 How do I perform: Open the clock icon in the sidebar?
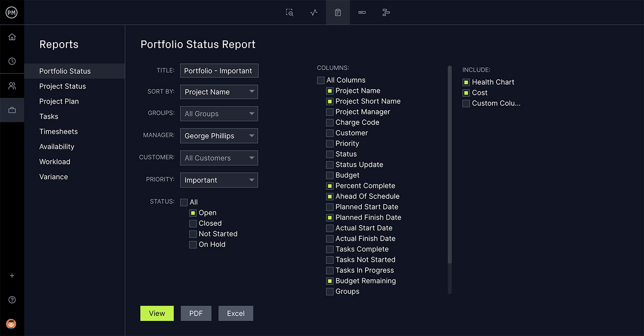coord(12,61)
